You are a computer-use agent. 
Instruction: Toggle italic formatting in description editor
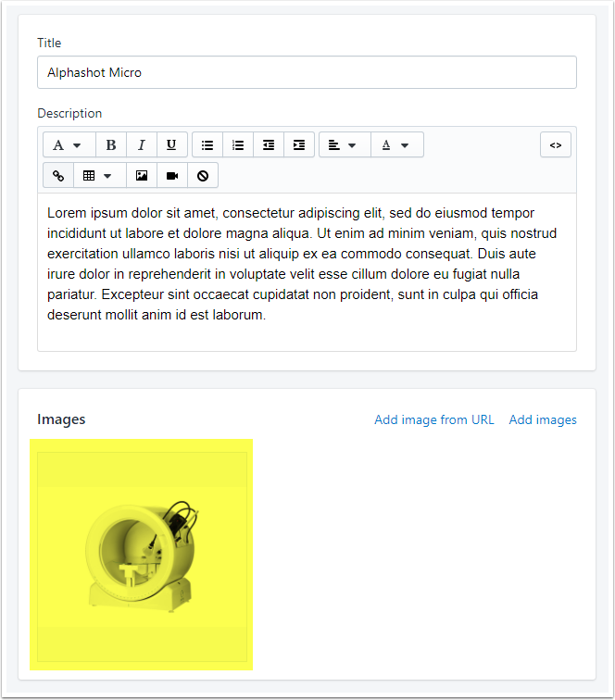[142, 144]
